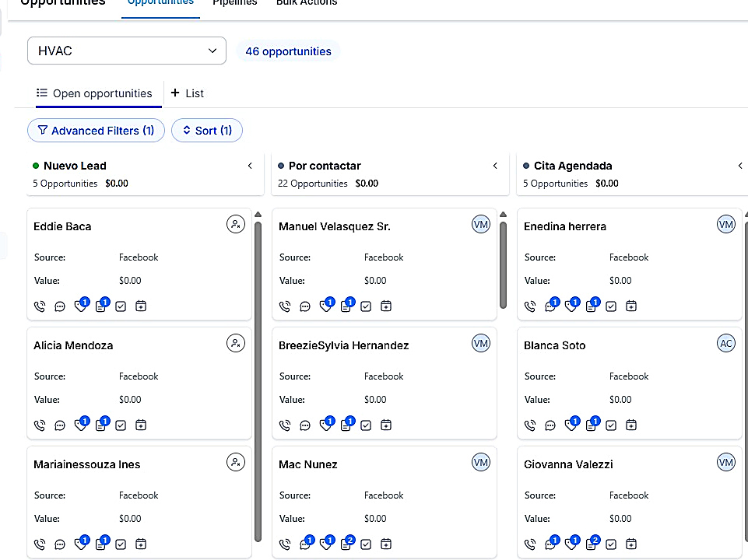Select the Open opportunities view tab
The height and width of the screenshot is (560, 748).
click(x=94, y=93)
